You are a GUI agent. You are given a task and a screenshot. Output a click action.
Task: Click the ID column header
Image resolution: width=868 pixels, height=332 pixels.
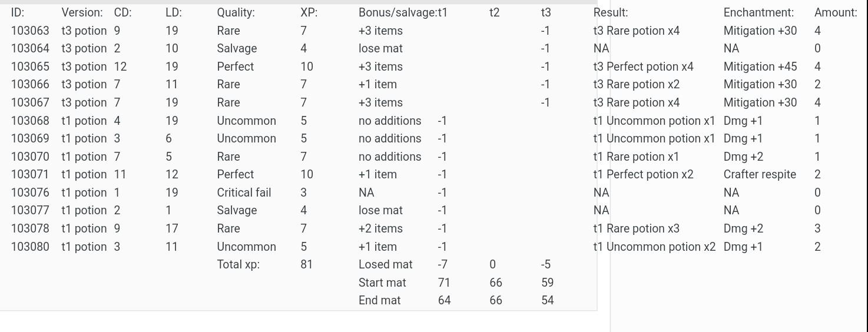coord(18,12)
